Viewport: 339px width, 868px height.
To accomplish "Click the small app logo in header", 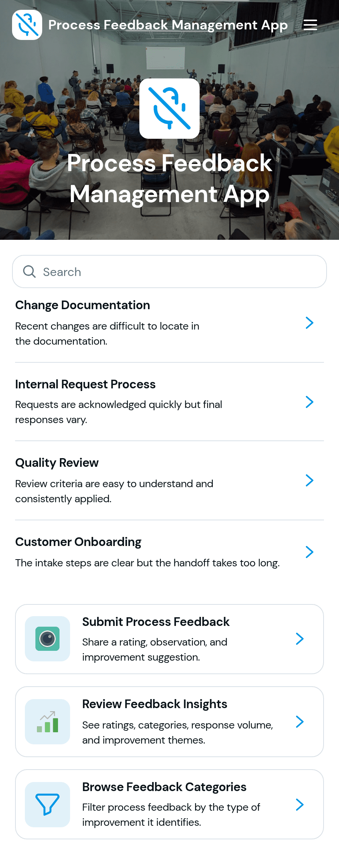I will click(27, 25).
